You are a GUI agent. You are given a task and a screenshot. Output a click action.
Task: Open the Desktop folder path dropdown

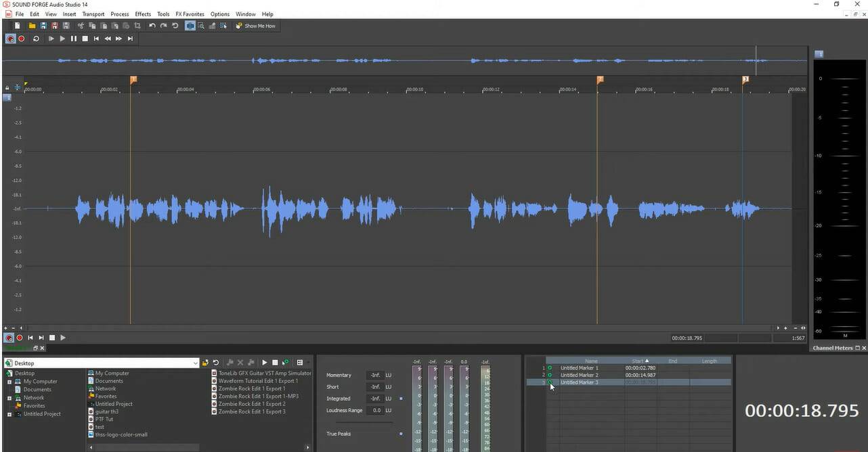click(196, 363)
